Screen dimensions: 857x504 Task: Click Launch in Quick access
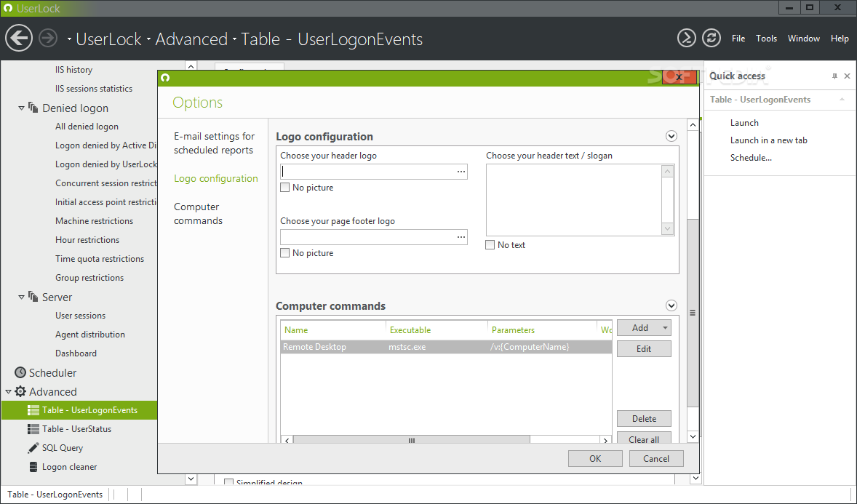point(744,122)
